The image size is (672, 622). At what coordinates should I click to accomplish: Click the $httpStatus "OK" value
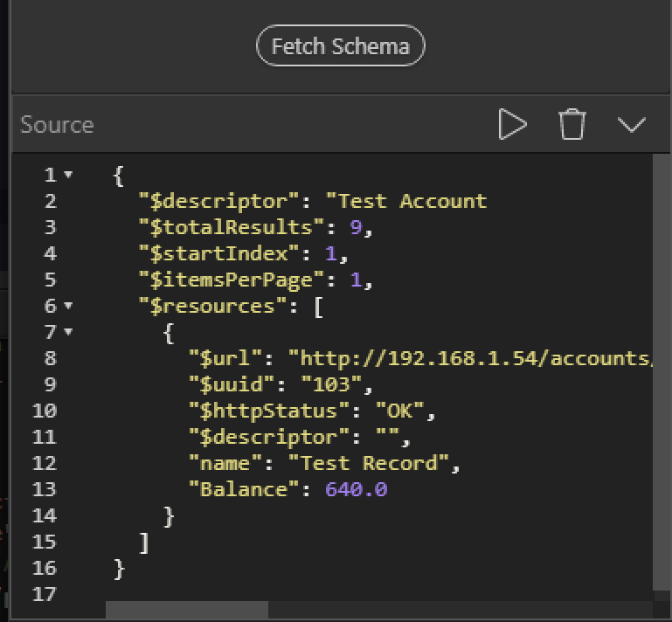399,411
